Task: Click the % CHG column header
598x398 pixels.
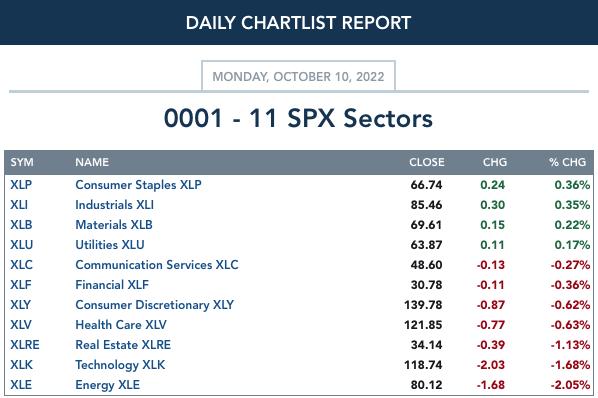Action: tap(567, 162)
